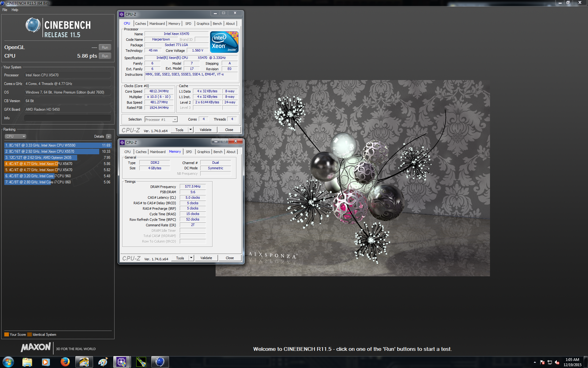Click DRAM Frequency value 577.5 MHz
The height and width of the screenshot is (368, 588).
193,186
